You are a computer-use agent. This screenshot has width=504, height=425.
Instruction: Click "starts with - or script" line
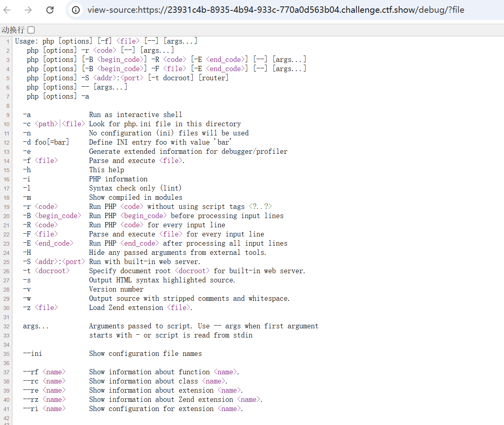coord(171,335)
